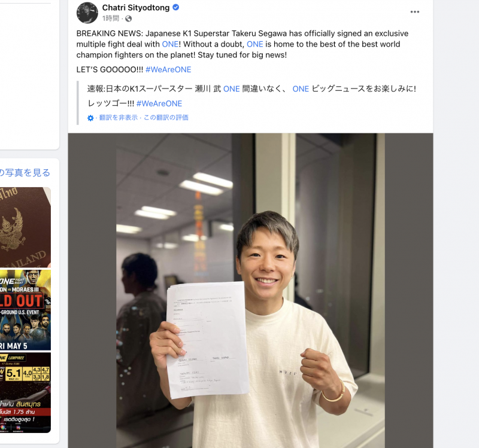Open the Thailand passport photo thumbnail
The width and height of the screenshot is (479, 448).
coord(25,227)
